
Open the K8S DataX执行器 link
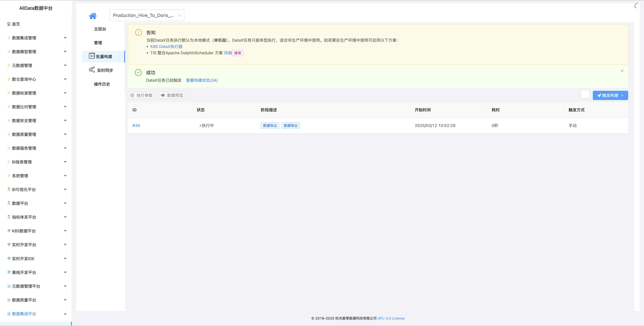166,47
